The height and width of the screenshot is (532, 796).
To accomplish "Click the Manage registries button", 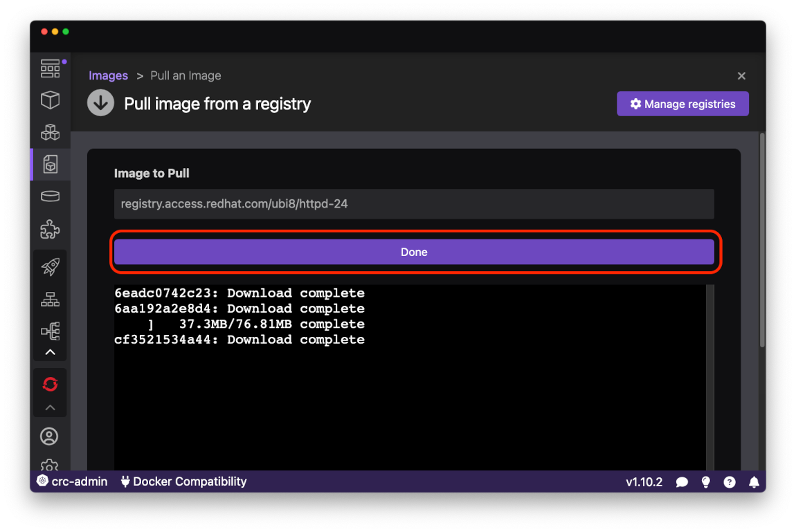I will tap(682, 104).
